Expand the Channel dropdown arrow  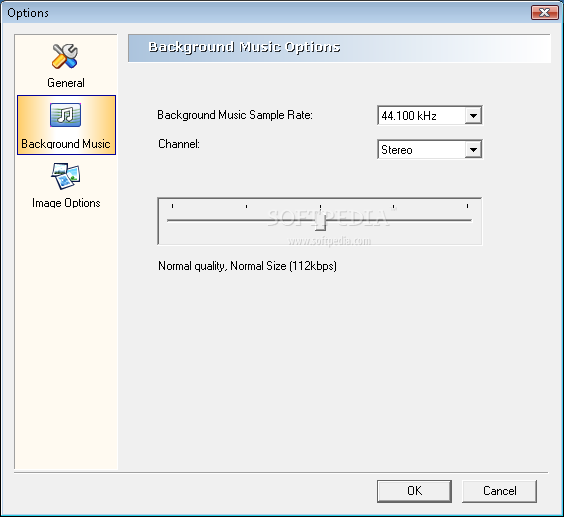[x=473, y=150]
